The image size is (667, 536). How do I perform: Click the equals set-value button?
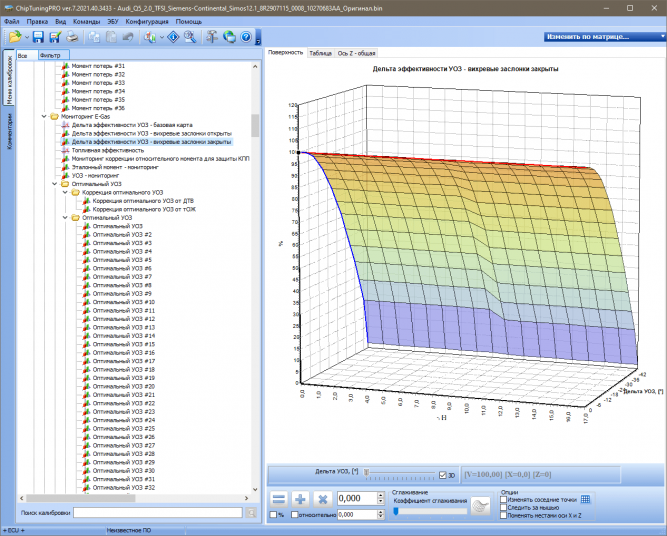(279, 499)
